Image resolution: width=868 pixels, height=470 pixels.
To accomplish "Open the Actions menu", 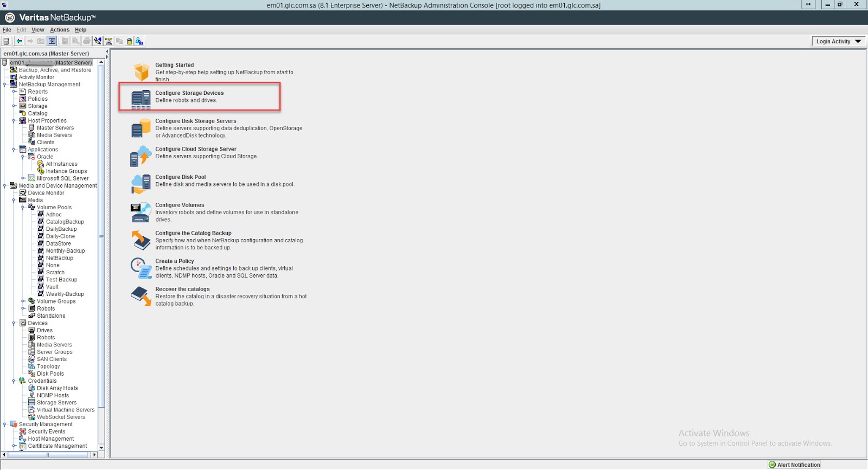I will point(60,30).
